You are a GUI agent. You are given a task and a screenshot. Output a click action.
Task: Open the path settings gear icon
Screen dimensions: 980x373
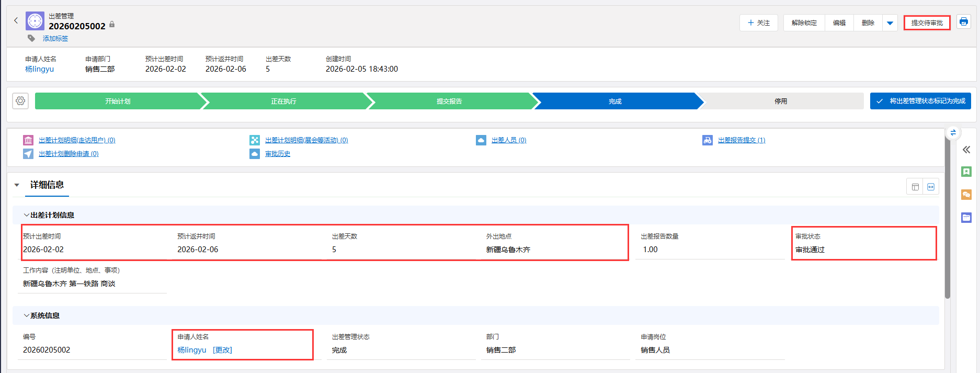click(x=20, y=101)
